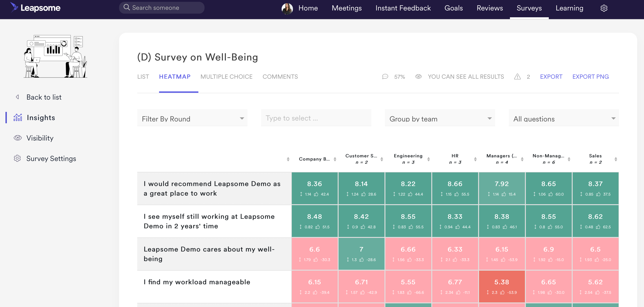The image size is (644, 307).
Task: Click the Leapsome logo
Action: (35, 8)
